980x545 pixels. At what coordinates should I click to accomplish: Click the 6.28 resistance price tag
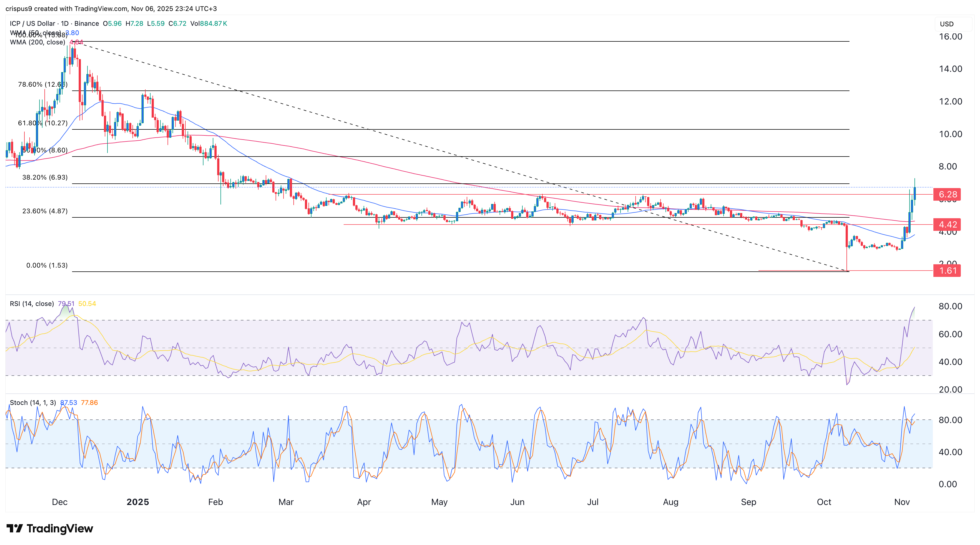pyautogui.click(x=947, y=194)
